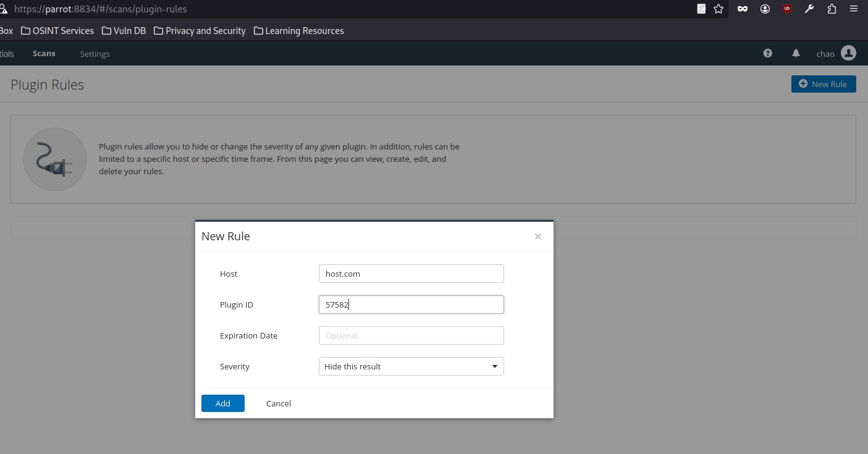Bookmark this page with the star icon
The image size is (868, 454).
(x=718, y=9)
